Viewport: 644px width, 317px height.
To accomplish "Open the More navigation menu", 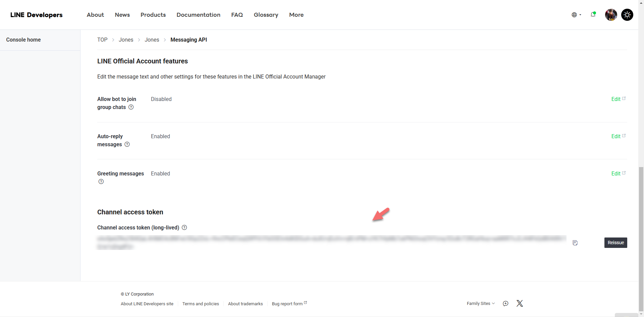I will point(296,15).
